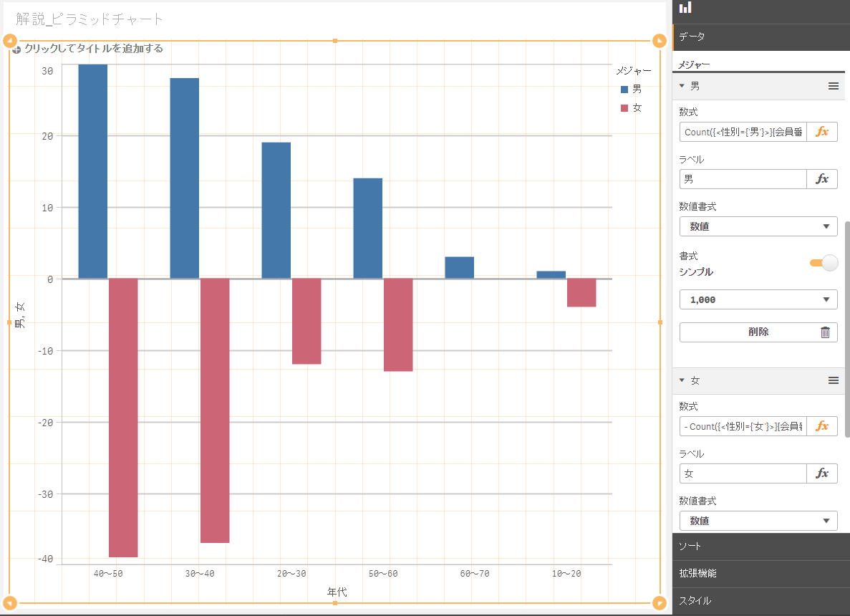Open expression editor for 女 数式
This screenshot has height=616, width=850.
pyautogui.click(x=822, y=426)
